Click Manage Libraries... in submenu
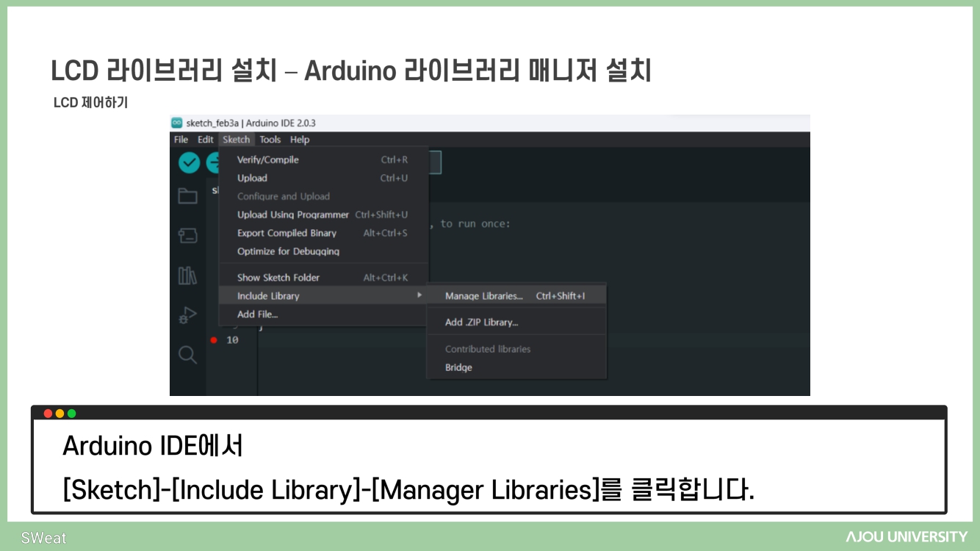Screen dimensions: 980x551 516,296
